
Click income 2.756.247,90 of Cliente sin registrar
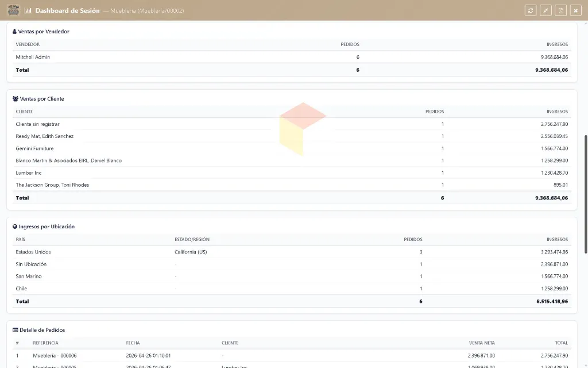pyautogui.click(x=554, y=124)
